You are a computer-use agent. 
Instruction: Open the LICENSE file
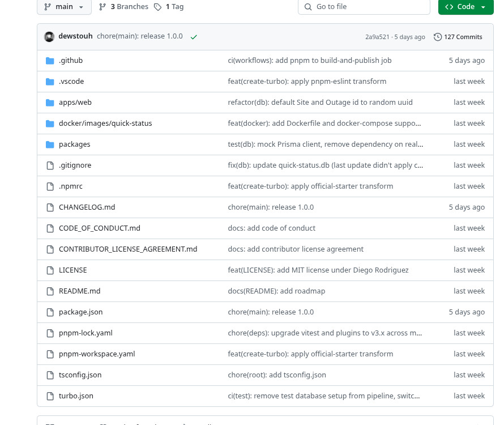click(72, 270)
